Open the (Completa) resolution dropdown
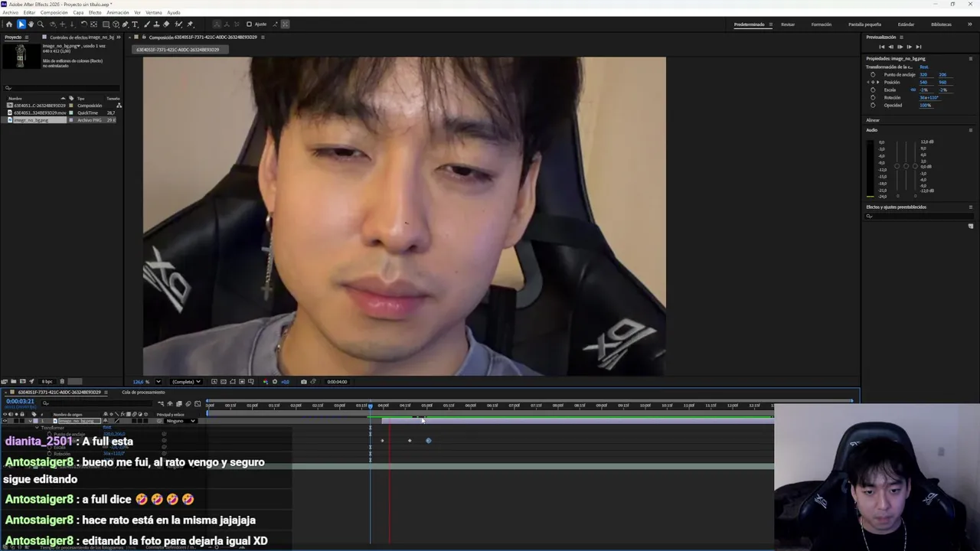980x551 pixels. point(186,382)
